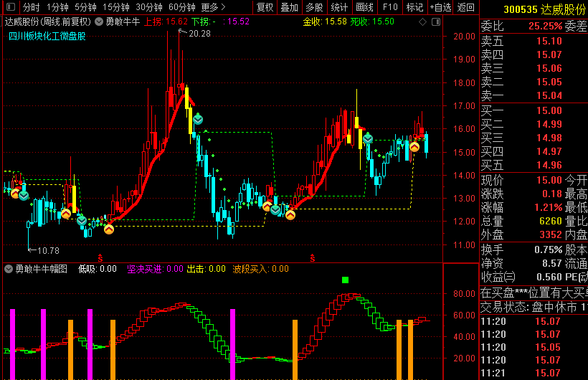
Task: Click the green sell-signal icon near 20.28 peak
Action: (x=198, y=119)
